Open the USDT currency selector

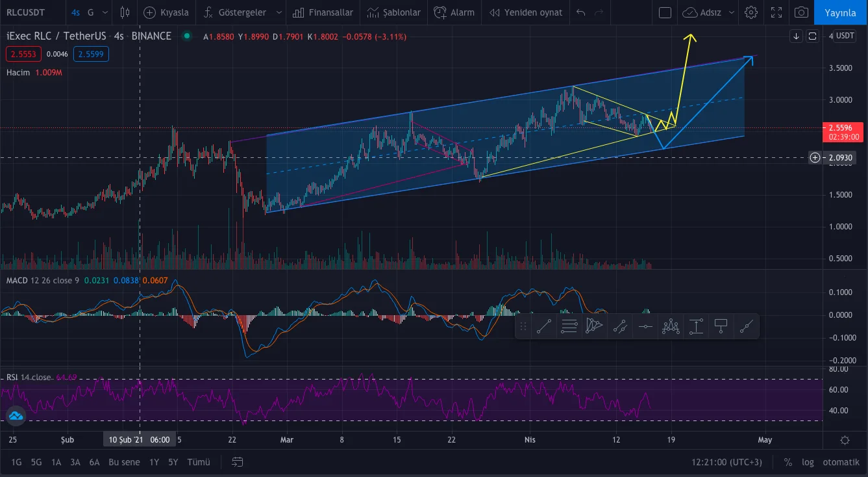(845, 36)
